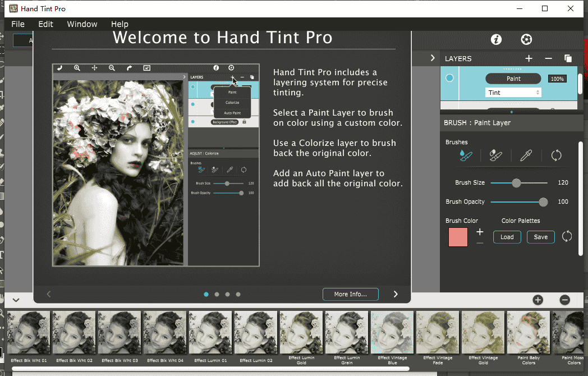
Task: Collapse the presets panel chevron
Action: (16, 300)
